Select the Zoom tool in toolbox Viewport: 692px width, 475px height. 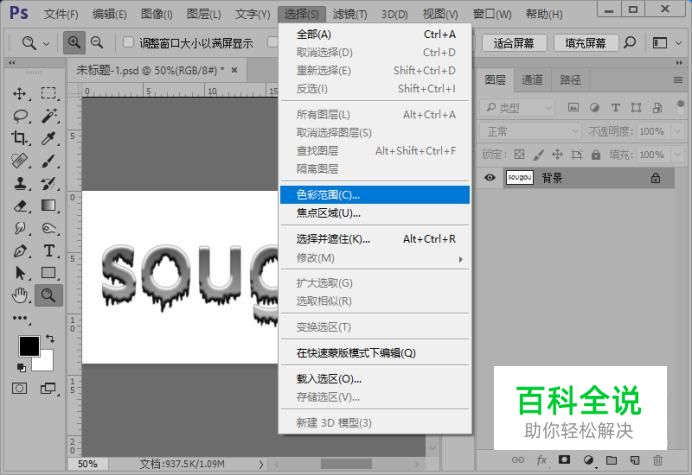pyautogui.click(x=49, y=295)
